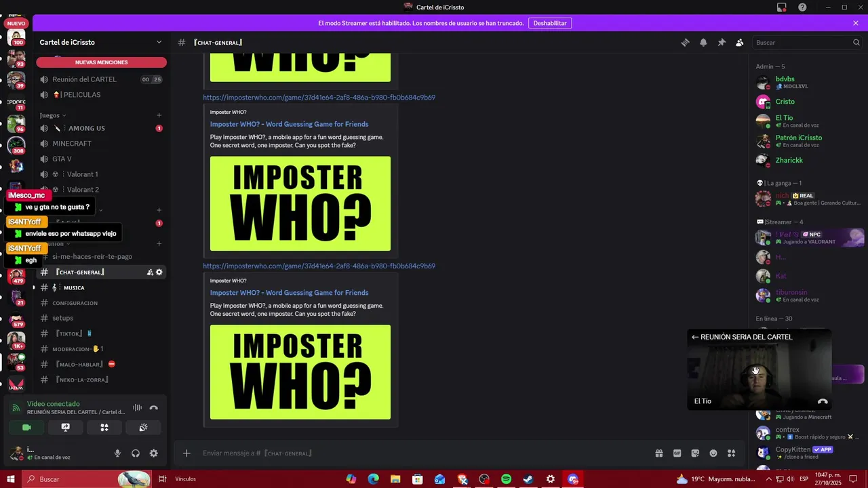
Task: Open user settings gear
Action: click(x=154, y=453)
